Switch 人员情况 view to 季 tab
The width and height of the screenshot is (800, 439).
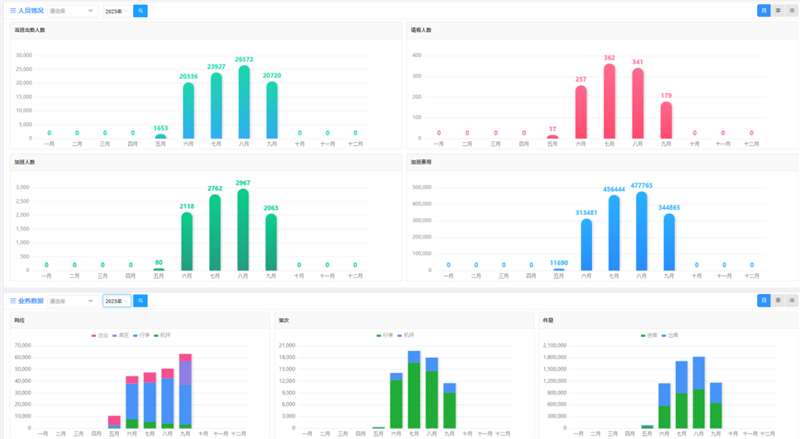click(x=778, y=10)
